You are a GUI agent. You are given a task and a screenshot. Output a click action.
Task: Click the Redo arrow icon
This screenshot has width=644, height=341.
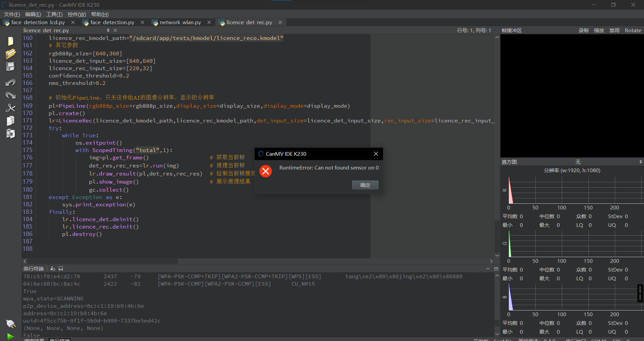[10, 95]
